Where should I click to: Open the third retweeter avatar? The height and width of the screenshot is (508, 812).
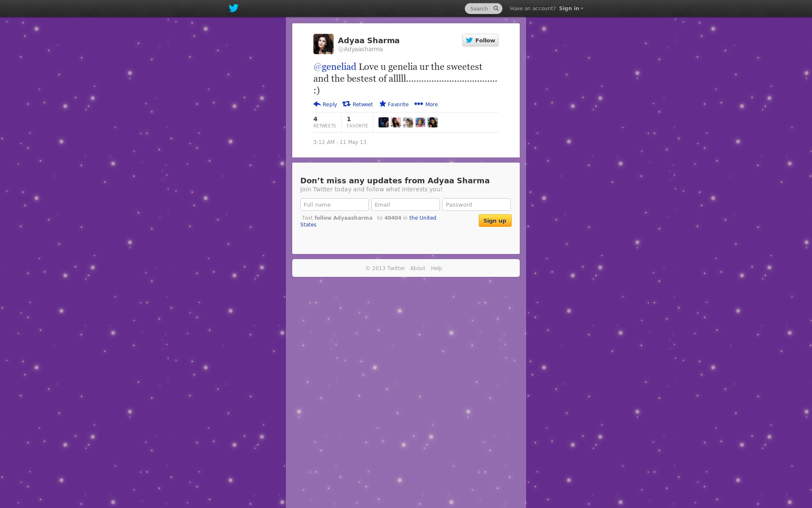click(408, 122)
